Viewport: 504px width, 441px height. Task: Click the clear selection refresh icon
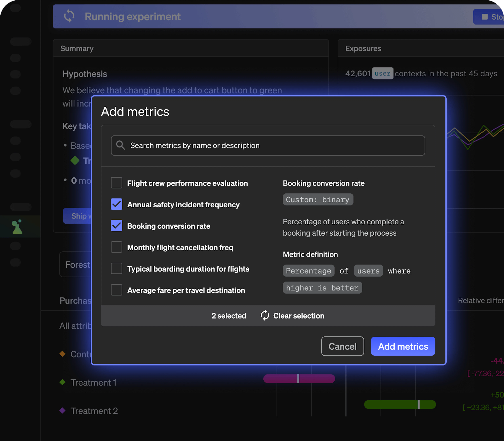(265, 316)
